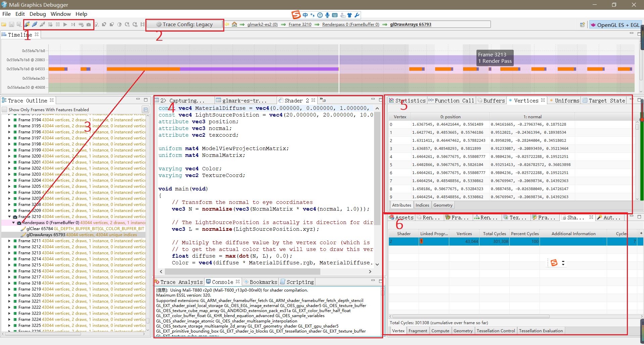This screenshot has height=345, width=644.
Task: Enable Show Only Frames With Features Enabled
Action: click(5, 110)
